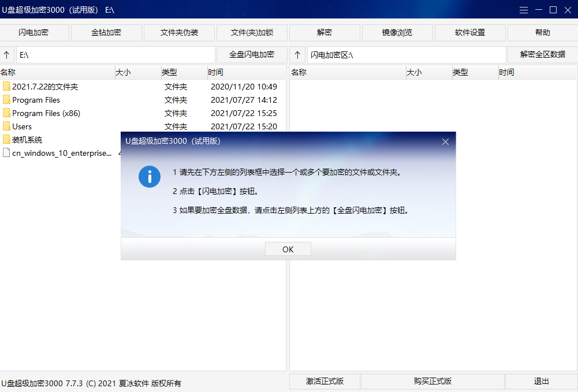Open 软件设置 settings
The image size is (578, 392).
470,32
